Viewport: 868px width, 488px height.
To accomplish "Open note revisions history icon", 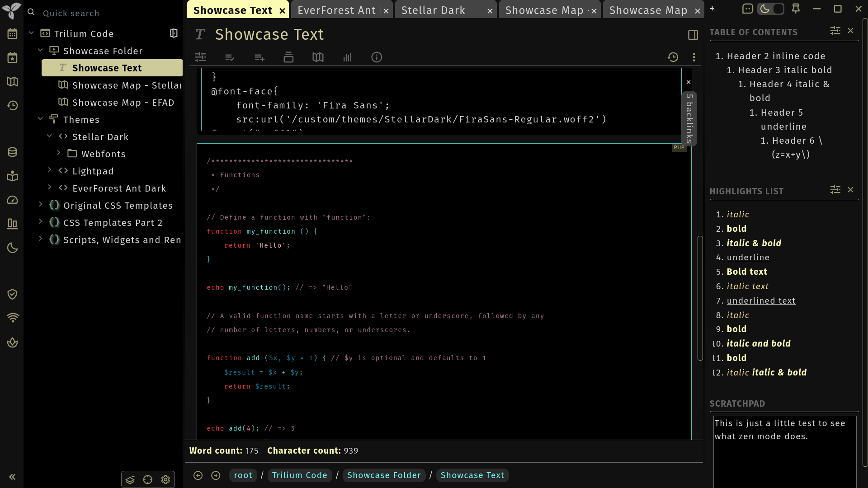I will 673,57.
